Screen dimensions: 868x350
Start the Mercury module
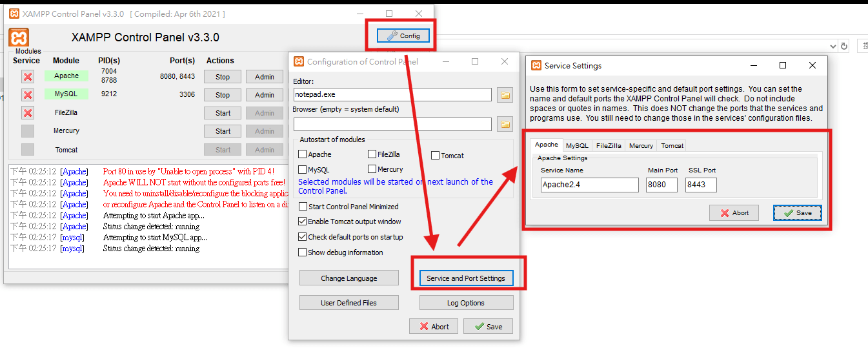point(223,131)
